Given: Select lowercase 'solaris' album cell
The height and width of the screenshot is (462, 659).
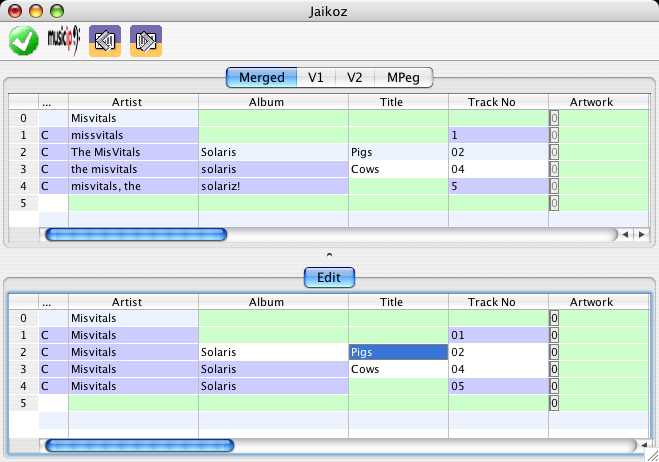Looking at the screenshot, I should pos(273,169).
